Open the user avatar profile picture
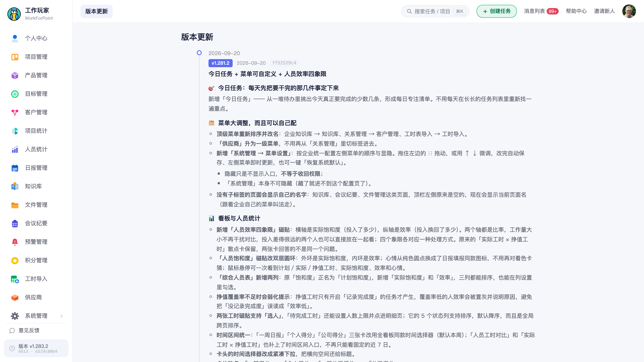Viewport: 644px width, 362px height. pyautogui.click(x=629, y=11)
